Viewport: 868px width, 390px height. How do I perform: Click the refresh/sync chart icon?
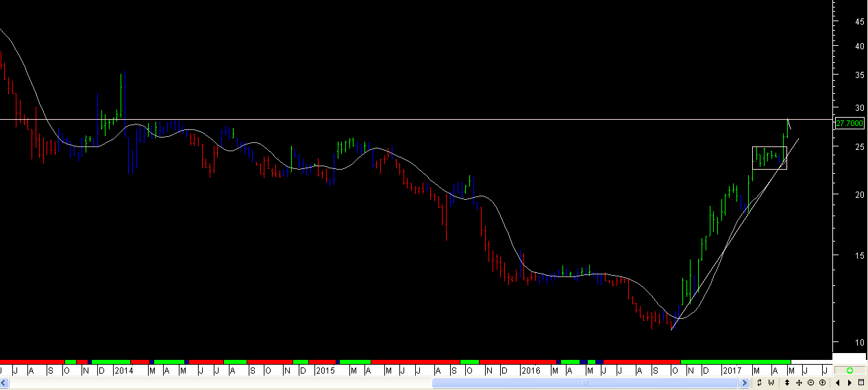(x=759, y=382)
